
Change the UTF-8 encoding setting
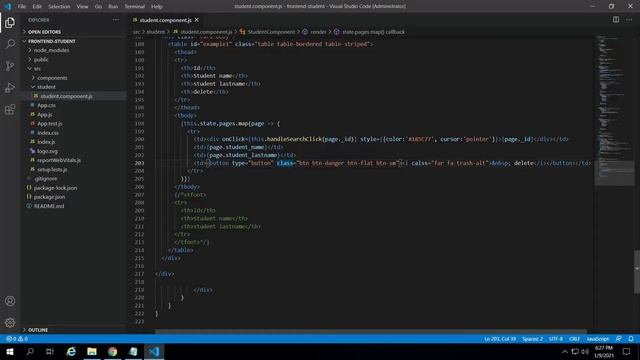point(556,339)
